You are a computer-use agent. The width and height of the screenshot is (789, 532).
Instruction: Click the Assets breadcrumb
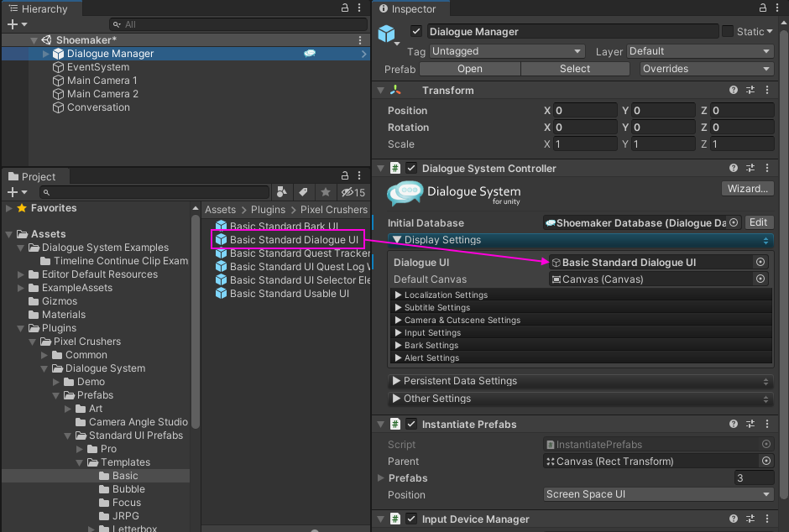221,210
